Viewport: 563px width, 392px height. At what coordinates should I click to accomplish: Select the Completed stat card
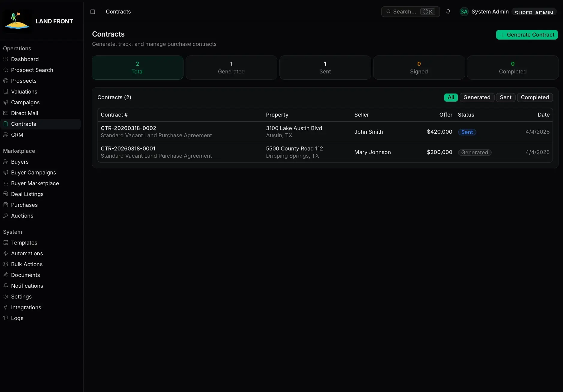[x=513, y=67]
